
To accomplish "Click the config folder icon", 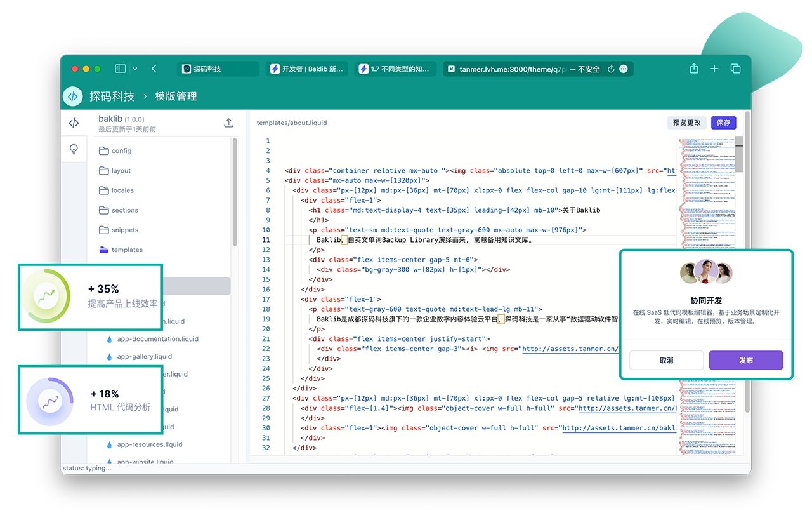I will click(104, 150).
